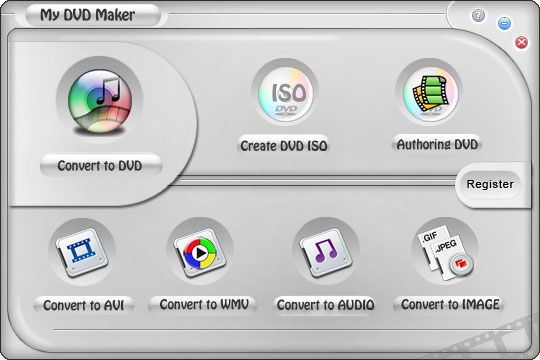Viewport: 540px width, 360px height.
Task: Click the GIF/JPEG Convert to IMAGE icon
Action: 446,252
